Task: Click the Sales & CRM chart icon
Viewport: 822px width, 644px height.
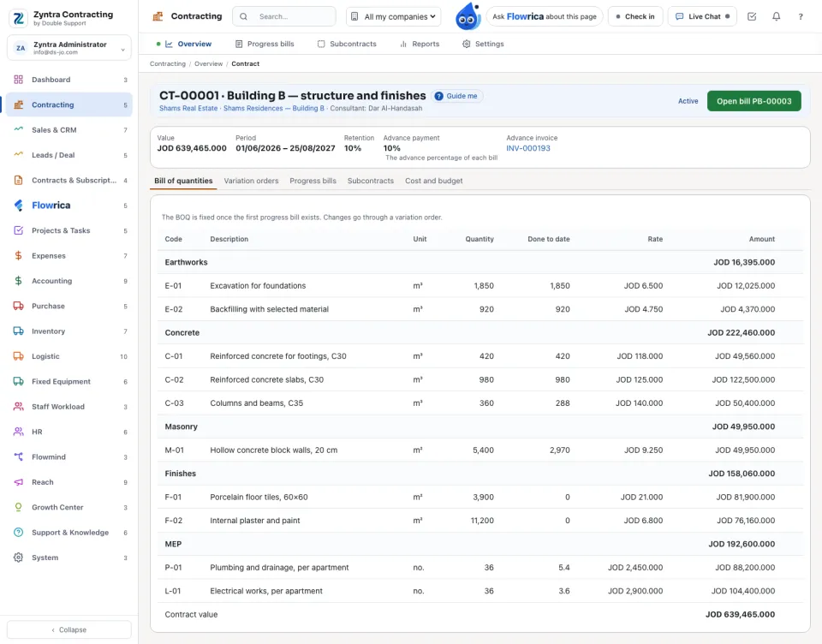Action: [x=18, y=129]
